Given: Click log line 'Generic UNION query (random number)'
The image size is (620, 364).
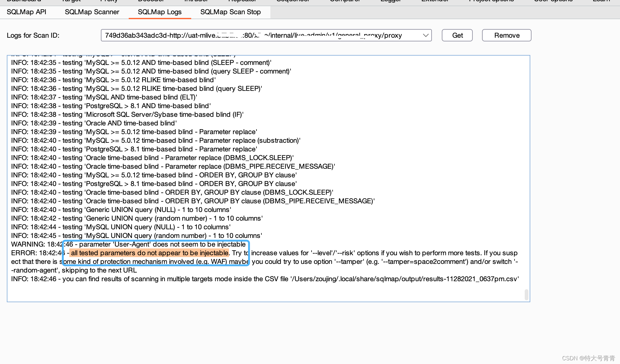Looking at the screenshot, I should pos(137,218).
